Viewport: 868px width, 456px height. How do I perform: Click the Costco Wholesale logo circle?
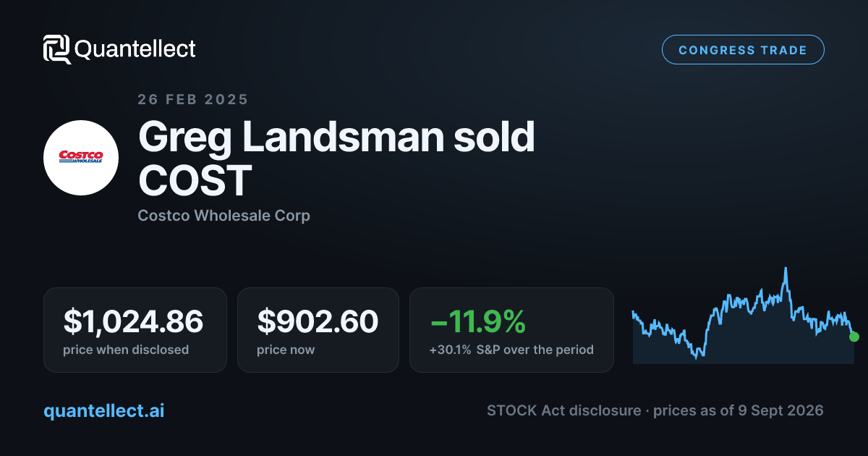point(81,157)
